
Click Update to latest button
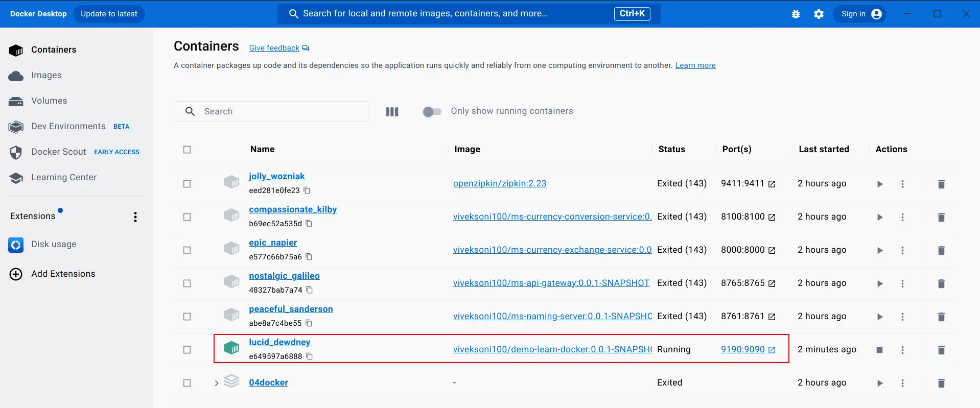[109, 14]
